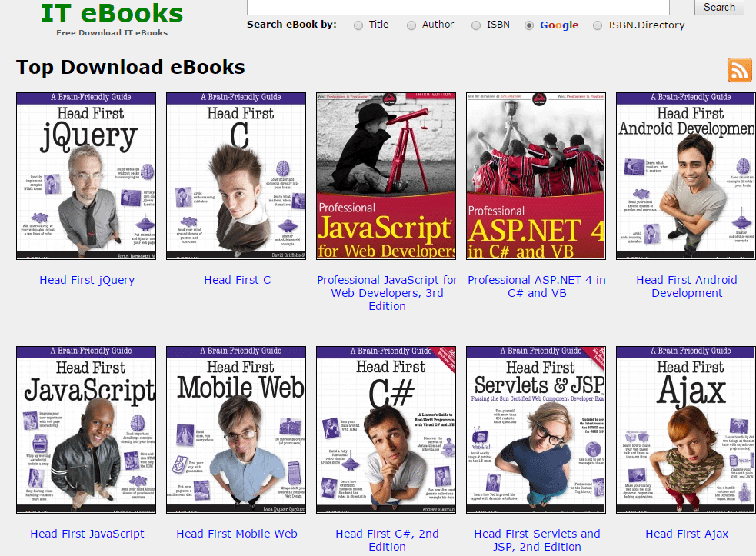756x556 pixels.
Task: Open the Head First C# book cover
Action: coord(386,430)
